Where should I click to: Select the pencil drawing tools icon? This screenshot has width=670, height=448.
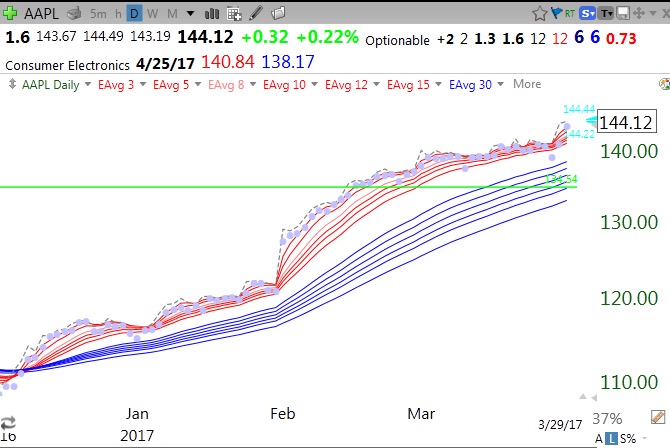point(256,13)
